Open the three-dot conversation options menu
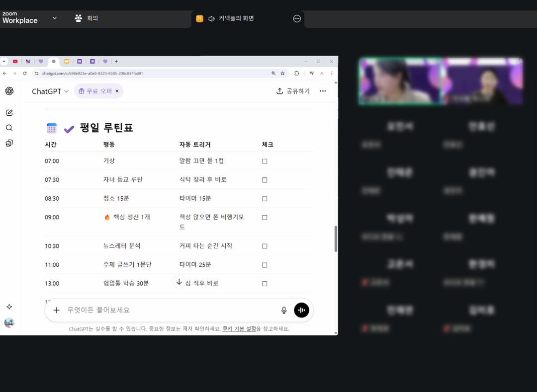537x392 pixels. [323, 91]
